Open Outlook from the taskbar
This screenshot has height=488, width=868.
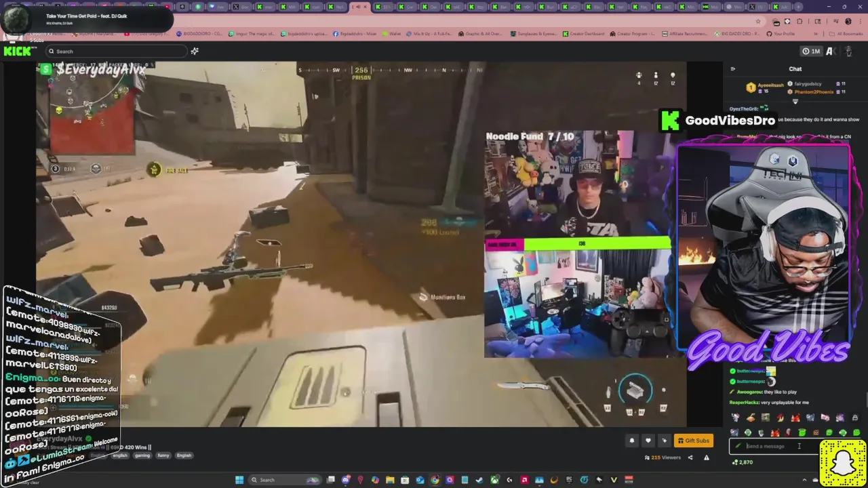click(x=420, y=480)
